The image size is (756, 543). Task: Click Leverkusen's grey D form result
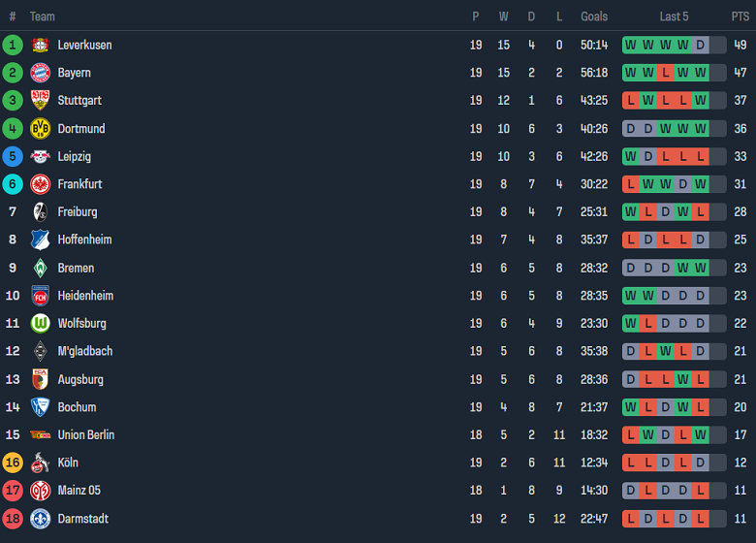(700, 45)
